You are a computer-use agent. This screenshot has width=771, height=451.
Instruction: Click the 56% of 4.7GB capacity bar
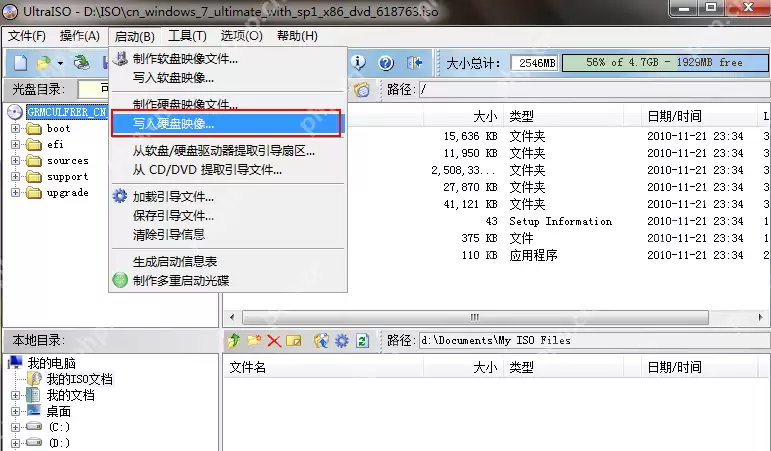[x=664, y=63]
